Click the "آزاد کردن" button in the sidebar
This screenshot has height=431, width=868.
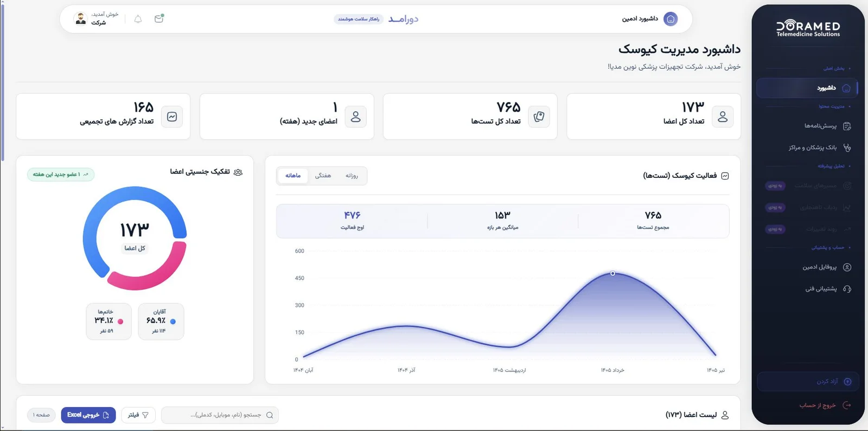807,382
